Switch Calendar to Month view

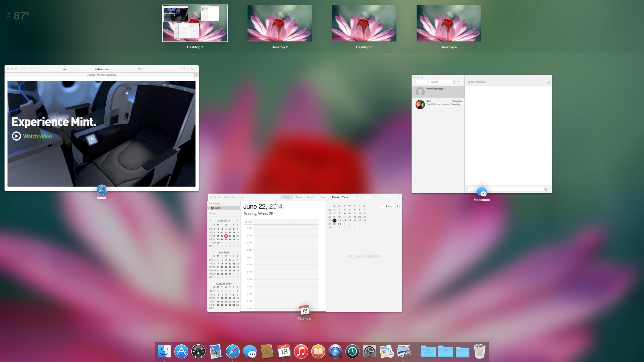(x=310, y=197)
